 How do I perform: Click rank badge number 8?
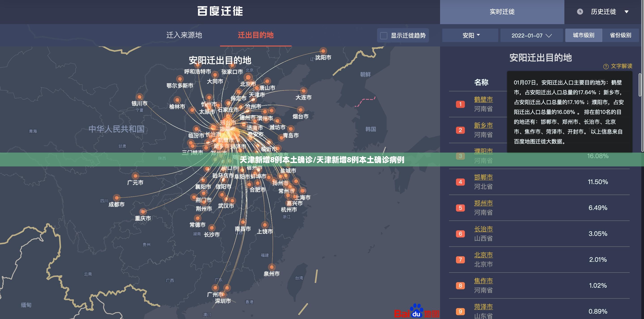(x=460, y=285)
